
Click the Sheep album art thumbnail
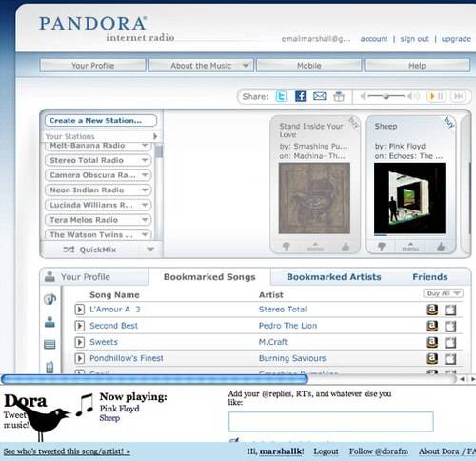point(409,199)
